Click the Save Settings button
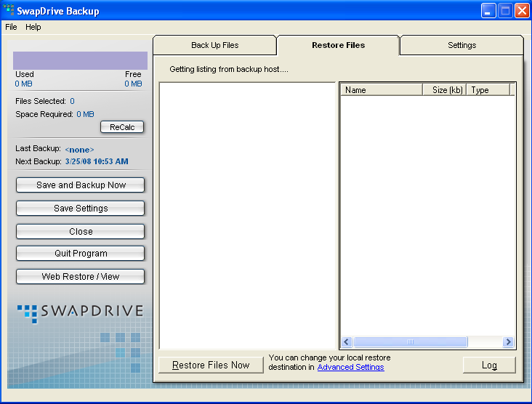Image resolution: width=532 pixels, height=404 pixels. click(81, 208)
